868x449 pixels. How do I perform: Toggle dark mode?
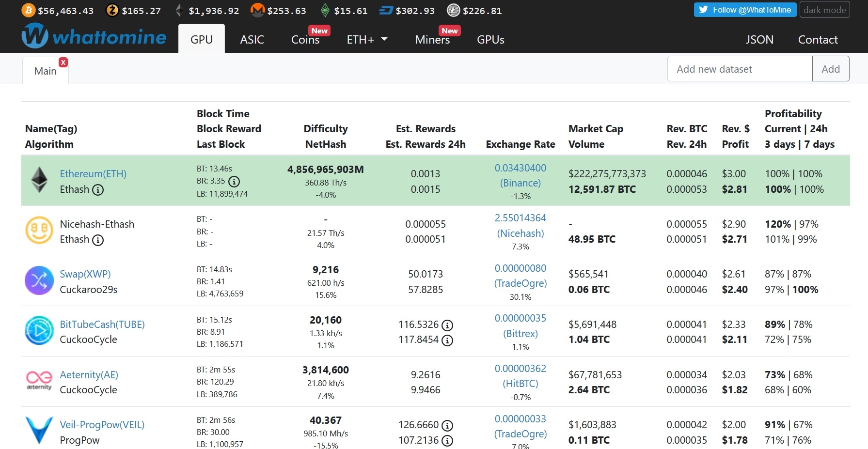click(x=824, y=10)
